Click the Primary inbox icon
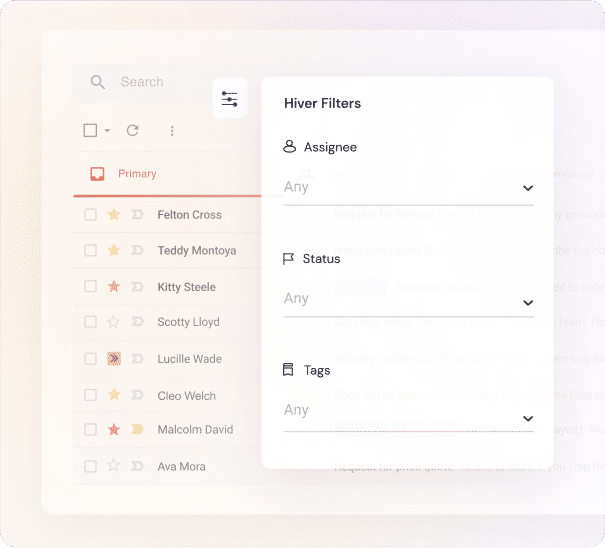This screenshot has height=548, width=605. click(x=97, y=174)
